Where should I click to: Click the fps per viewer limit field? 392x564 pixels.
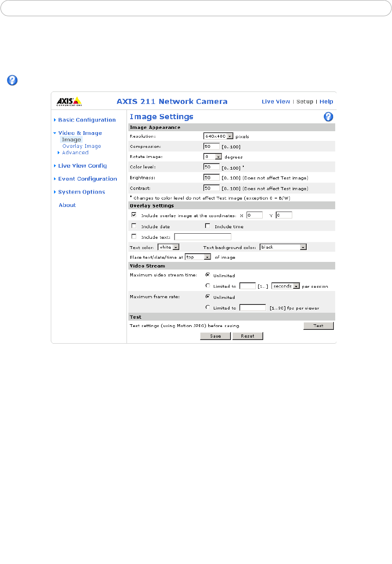[253, 308]
